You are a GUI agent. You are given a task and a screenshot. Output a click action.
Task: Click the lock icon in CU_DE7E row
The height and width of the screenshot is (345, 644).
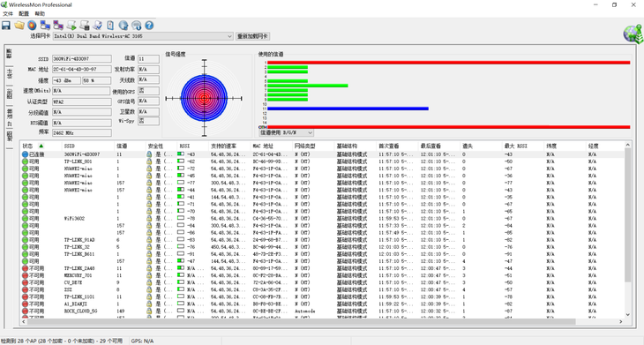(x=149, y=282)
